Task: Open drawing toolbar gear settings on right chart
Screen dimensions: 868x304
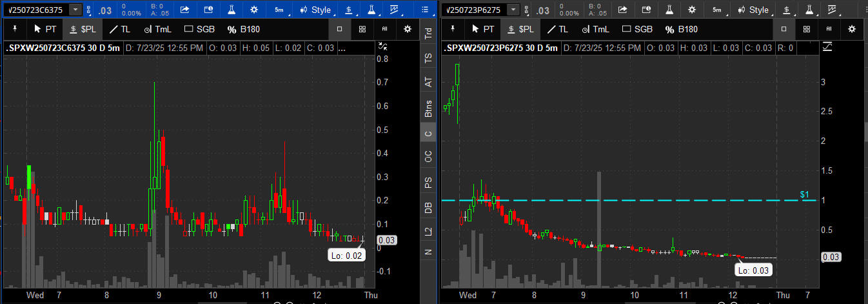Action: (851, 29)
